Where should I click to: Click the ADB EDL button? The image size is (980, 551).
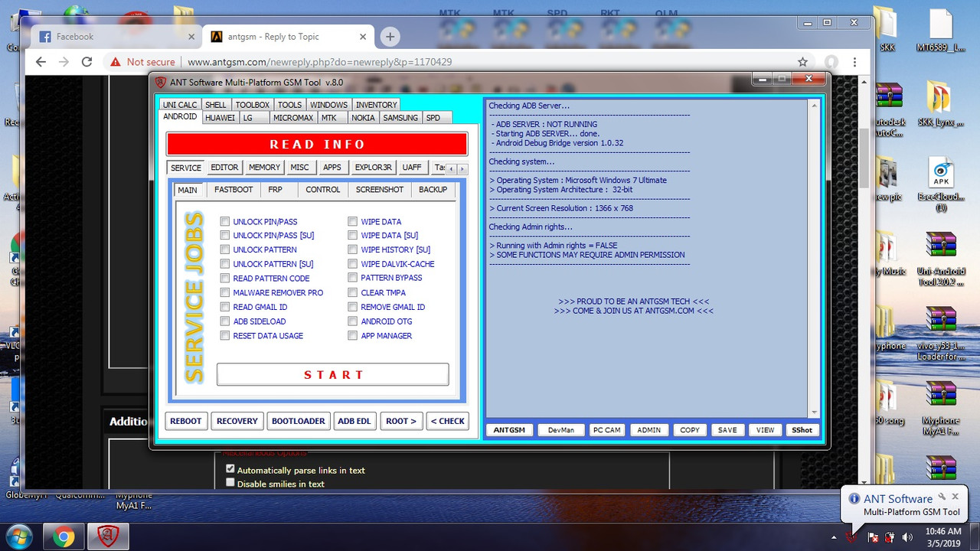354,421
